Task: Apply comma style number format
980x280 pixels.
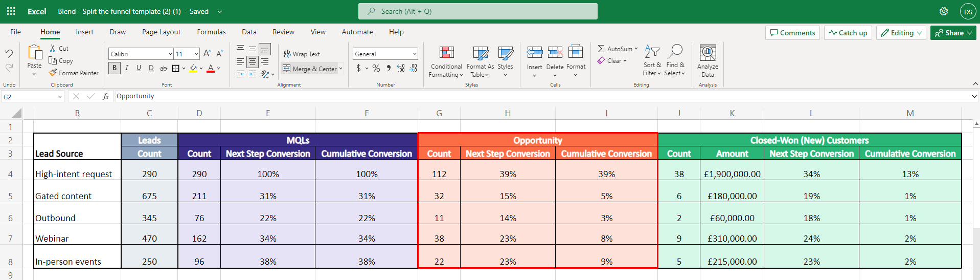Action: point(389,68)
